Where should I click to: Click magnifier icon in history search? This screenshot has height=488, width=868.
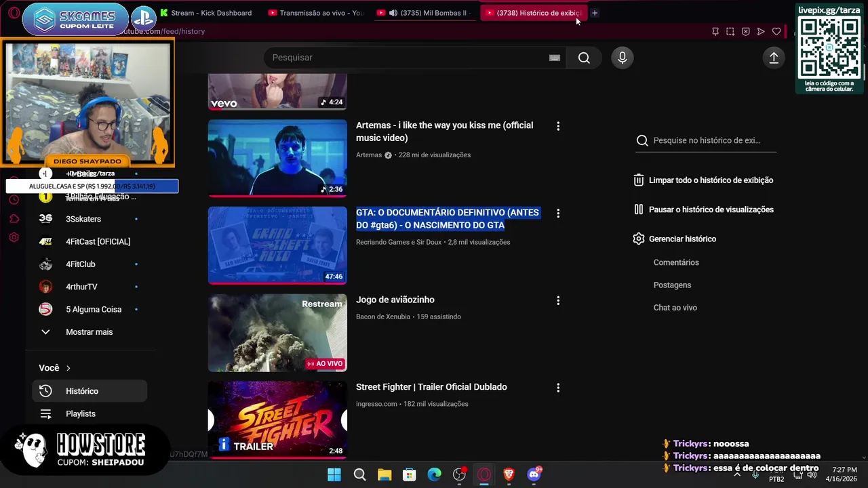tap(642, 140)
